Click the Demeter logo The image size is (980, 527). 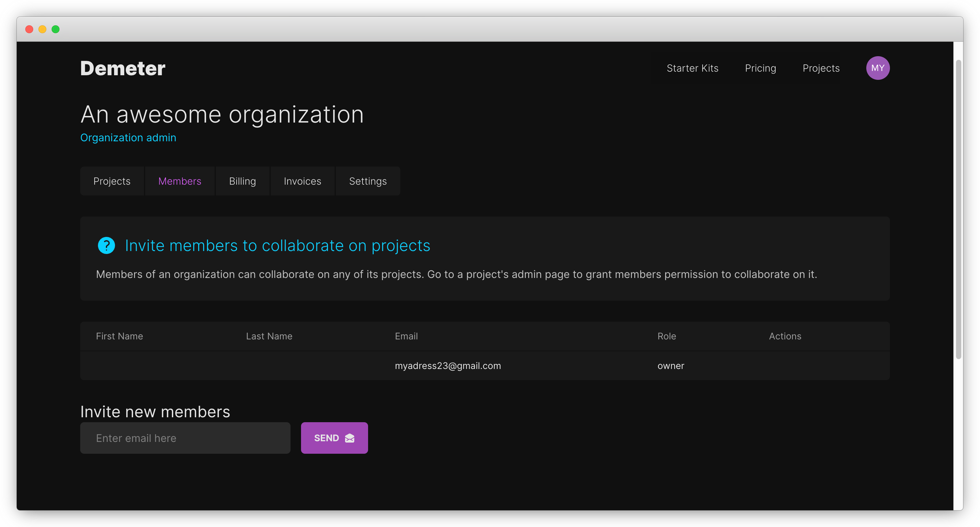pos(123,68)
